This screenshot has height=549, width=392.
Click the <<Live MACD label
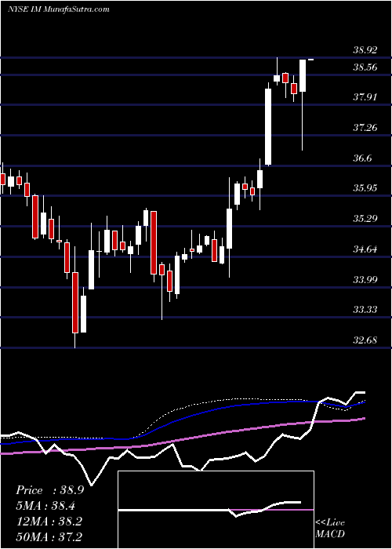pos(330,528)
